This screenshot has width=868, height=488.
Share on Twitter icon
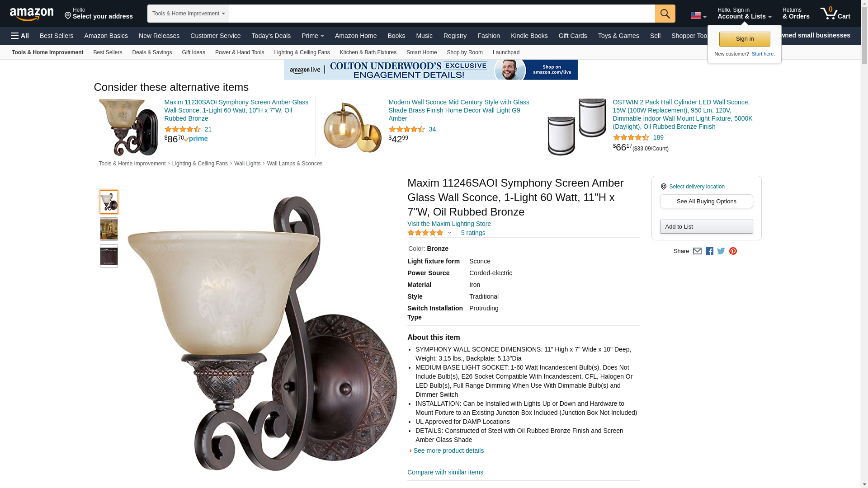click(721, 251)
